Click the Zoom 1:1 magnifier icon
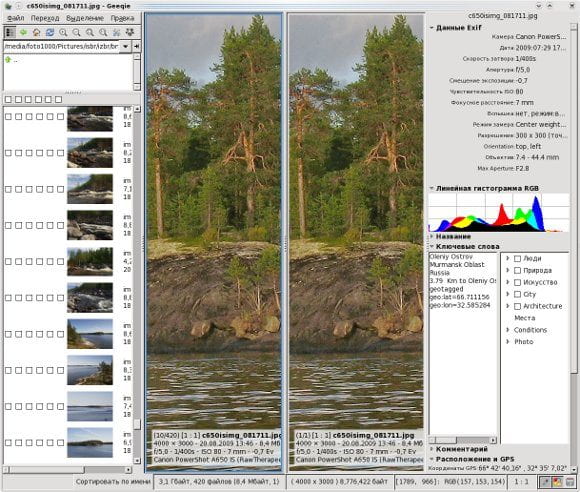The height and width of the screenshot is (492, 580). tap(103, 32)
